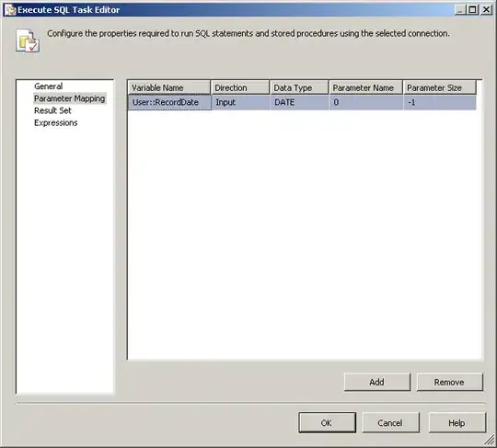Edit the parameter size cell value -1

(x=440, y=102)
